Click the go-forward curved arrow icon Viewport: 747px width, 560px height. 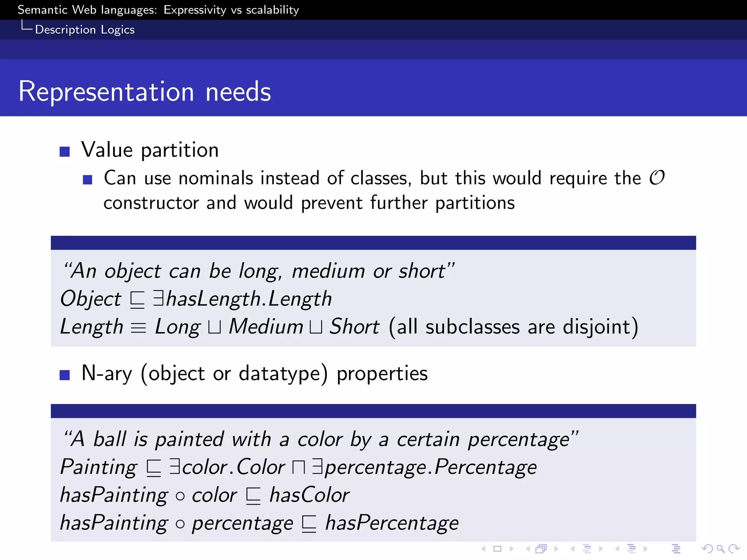[x=734, y=549]
